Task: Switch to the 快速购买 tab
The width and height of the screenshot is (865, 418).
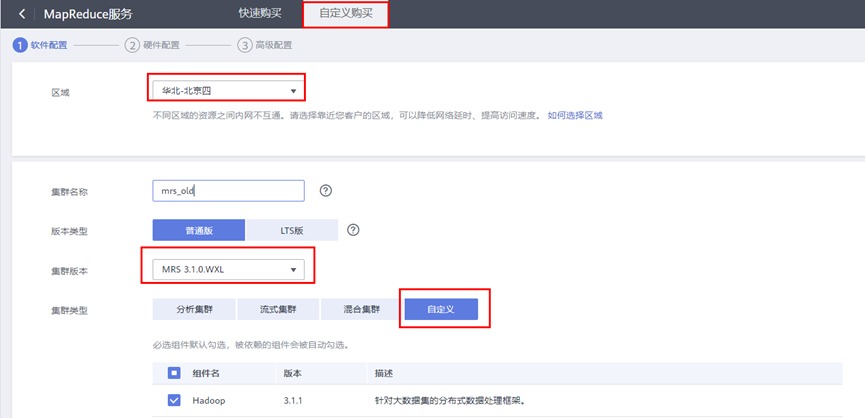Action: 260,14
